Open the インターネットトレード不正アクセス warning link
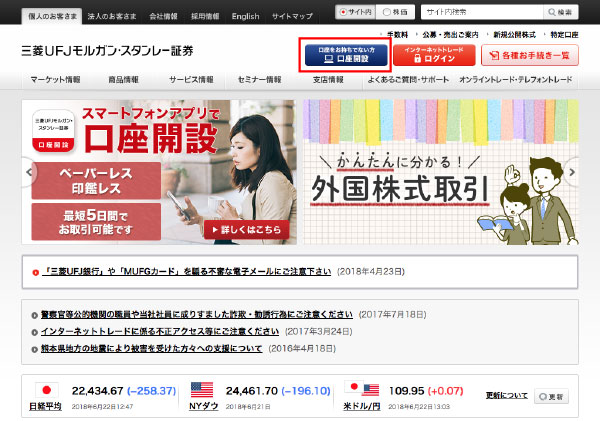 click(160, 331)
